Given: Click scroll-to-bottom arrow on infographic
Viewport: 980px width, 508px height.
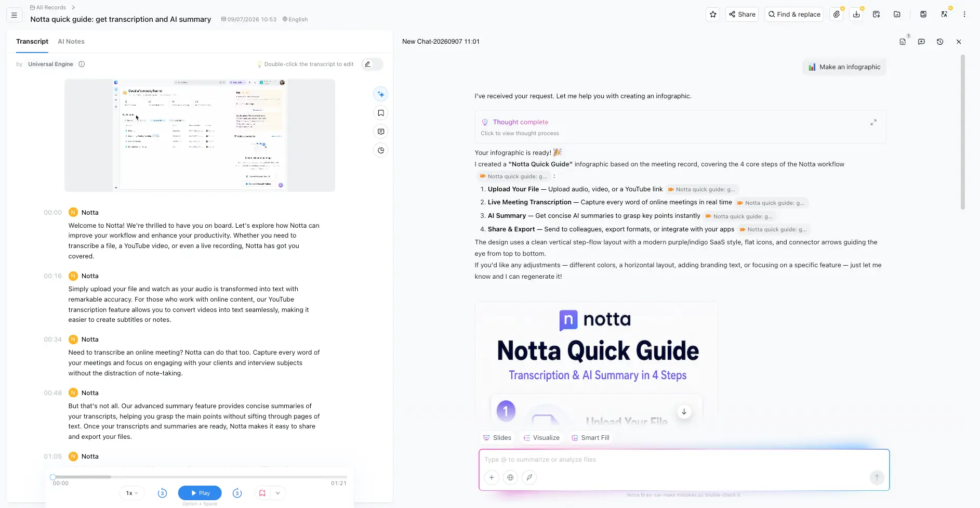Looking at the screenshot, I should tap(684, 412).
